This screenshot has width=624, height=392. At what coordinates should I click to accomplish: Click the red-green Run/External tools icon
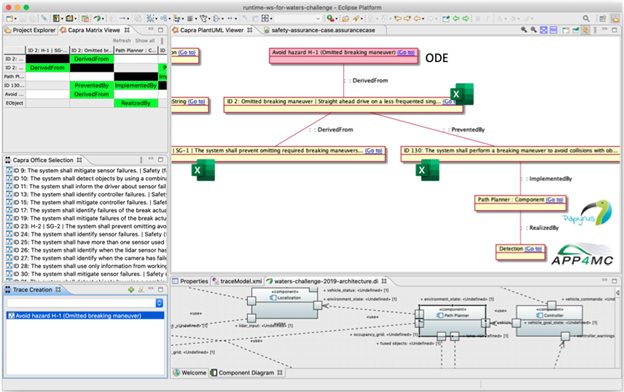tap(330, 18)
